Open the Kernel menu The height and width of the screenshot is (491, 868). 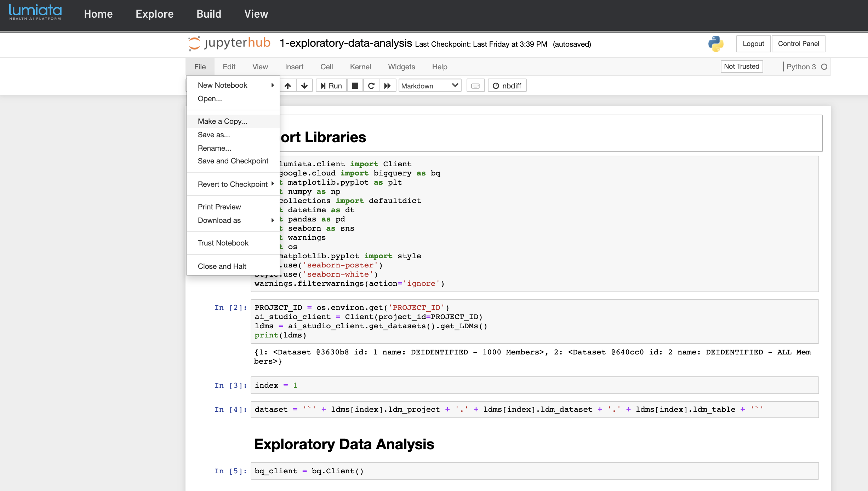(x=360, y=67)
